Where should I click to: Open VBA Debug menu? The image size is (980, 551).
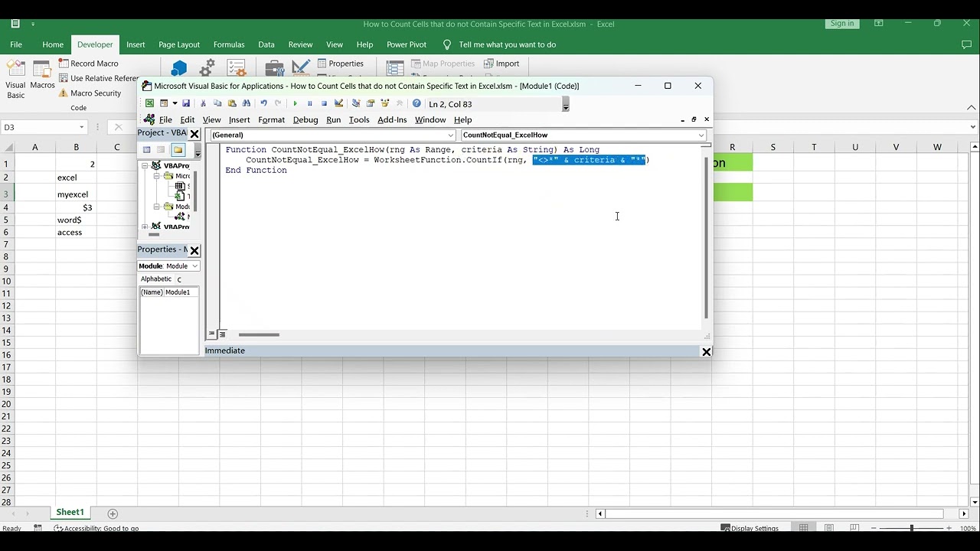click(305, 119)
